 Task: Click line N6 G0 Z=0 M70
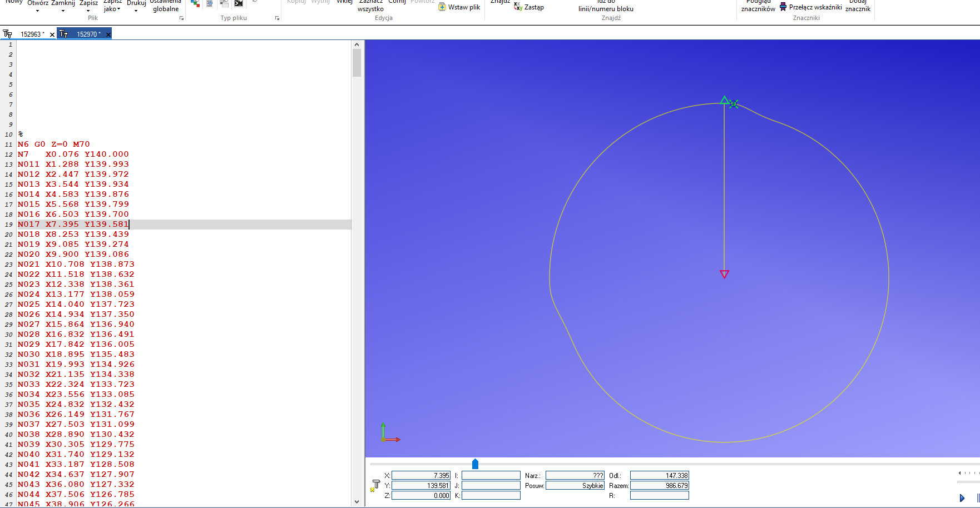[53, 145]
